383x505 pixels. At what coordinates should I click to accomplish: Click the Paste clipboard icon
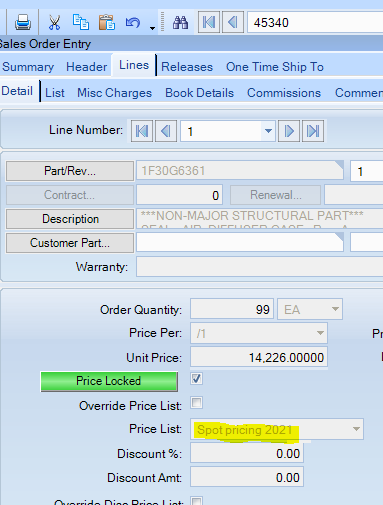point(107,22)
